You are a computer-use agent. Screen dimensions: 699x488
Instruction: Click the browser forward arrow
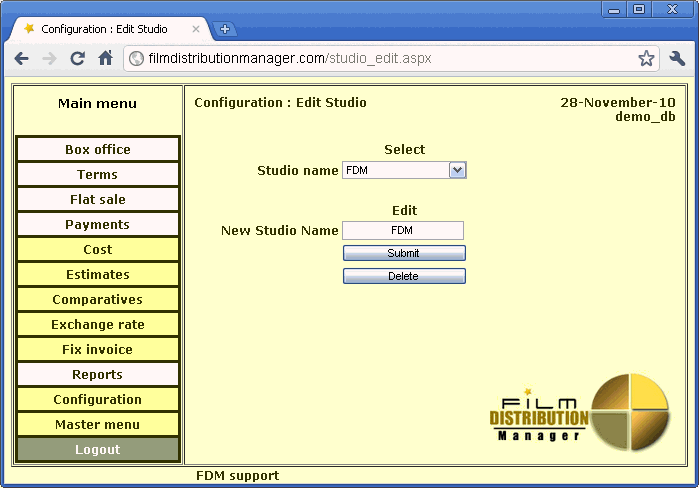[x=49, y=59]
